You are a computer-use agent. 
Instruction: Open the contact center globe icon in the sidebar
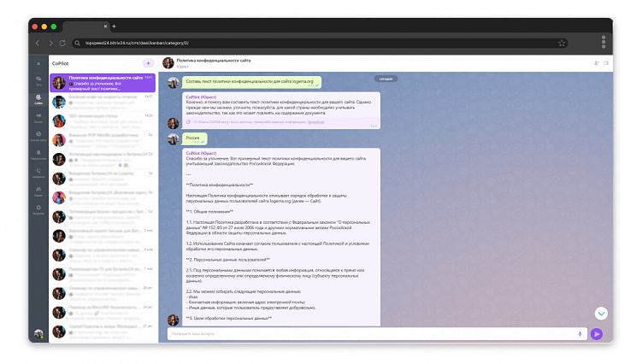point(38,136)
